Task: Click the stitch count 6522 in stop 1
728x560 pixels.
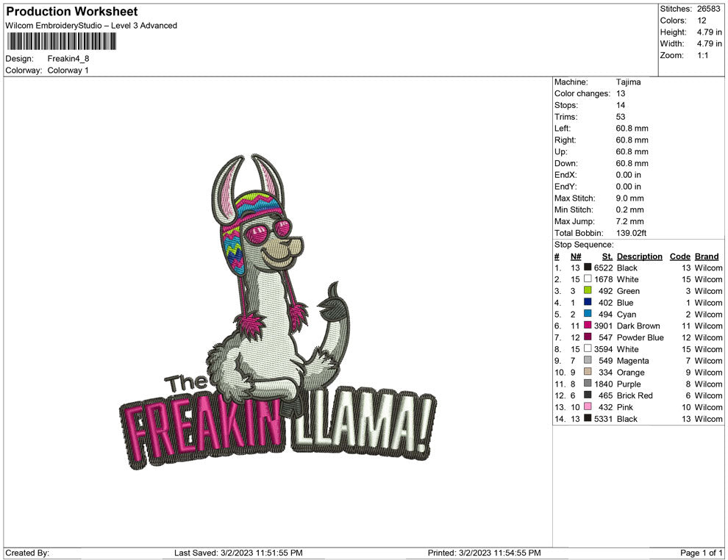Action: 603,268
